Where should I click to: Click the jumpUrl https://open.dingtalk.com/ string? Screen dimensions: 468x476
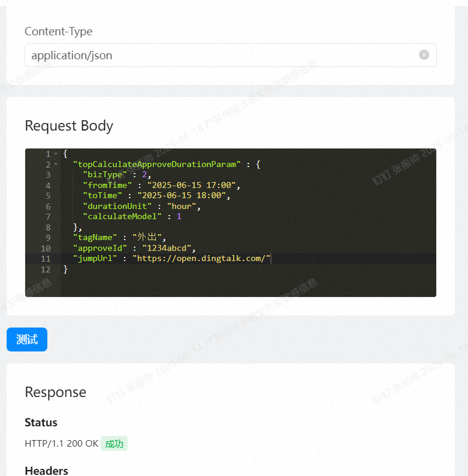point(202,258)
